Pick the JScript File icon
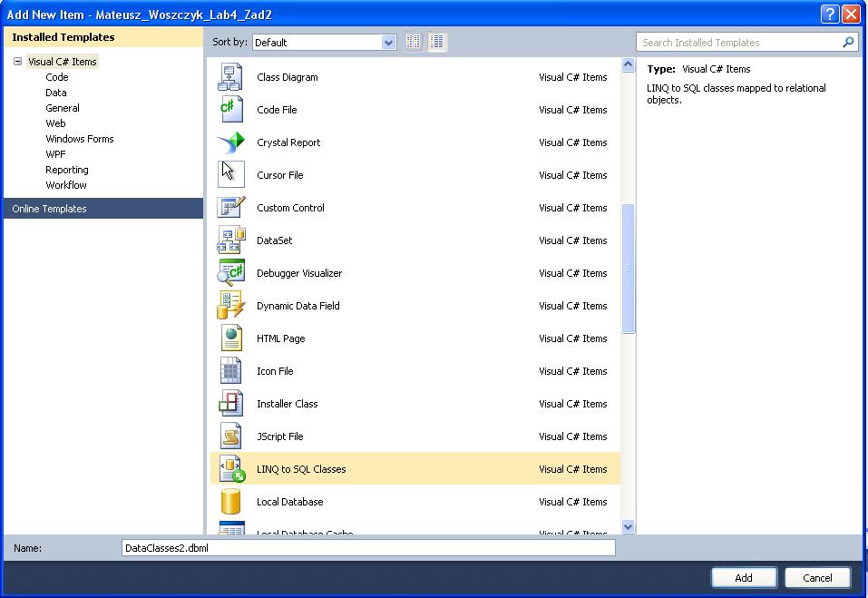 coord(230,436)
